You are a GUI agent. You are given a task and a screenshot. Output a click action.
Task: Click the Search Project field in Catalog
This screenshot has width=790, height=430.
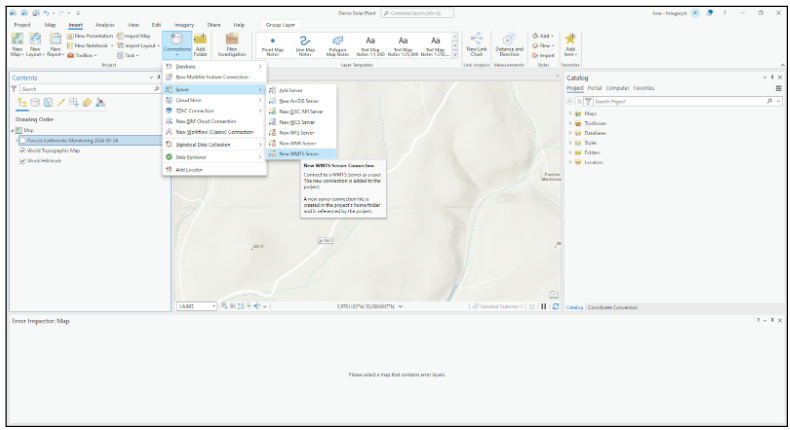tap(679, 101)
